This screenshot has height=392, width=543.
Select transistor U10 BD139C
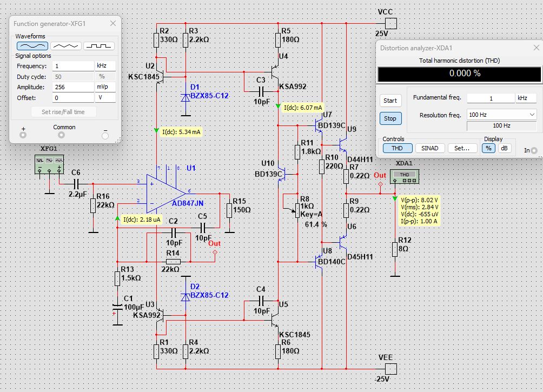coord(282,174)
